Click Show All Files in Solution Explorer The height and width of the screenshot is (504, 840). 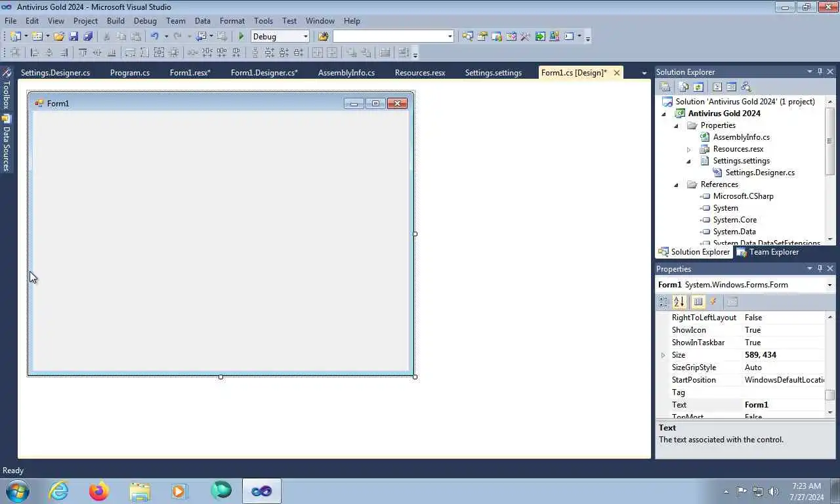click(684, 87)
